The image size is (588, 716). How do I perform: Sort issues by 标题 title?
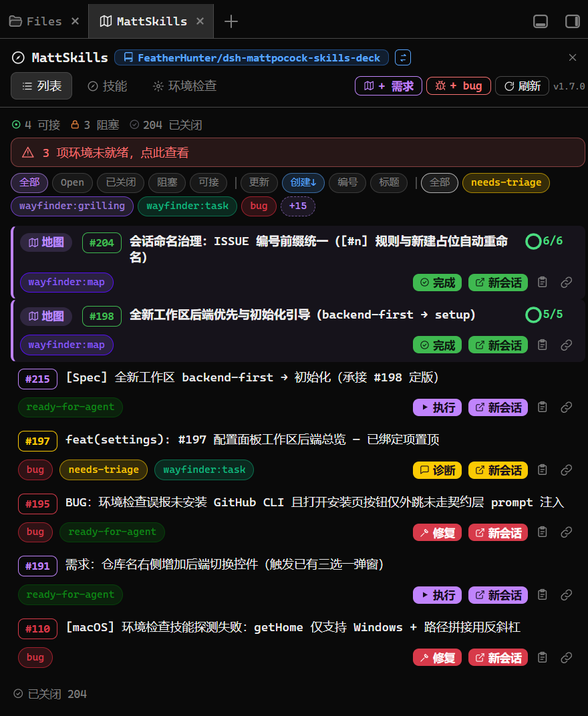(390, 182)
